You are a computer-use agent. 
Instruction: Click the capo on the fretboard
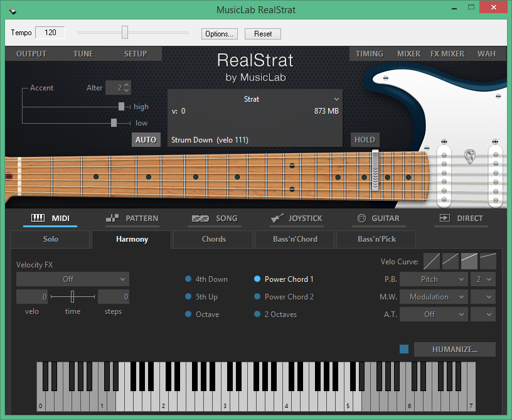point(375,170)
